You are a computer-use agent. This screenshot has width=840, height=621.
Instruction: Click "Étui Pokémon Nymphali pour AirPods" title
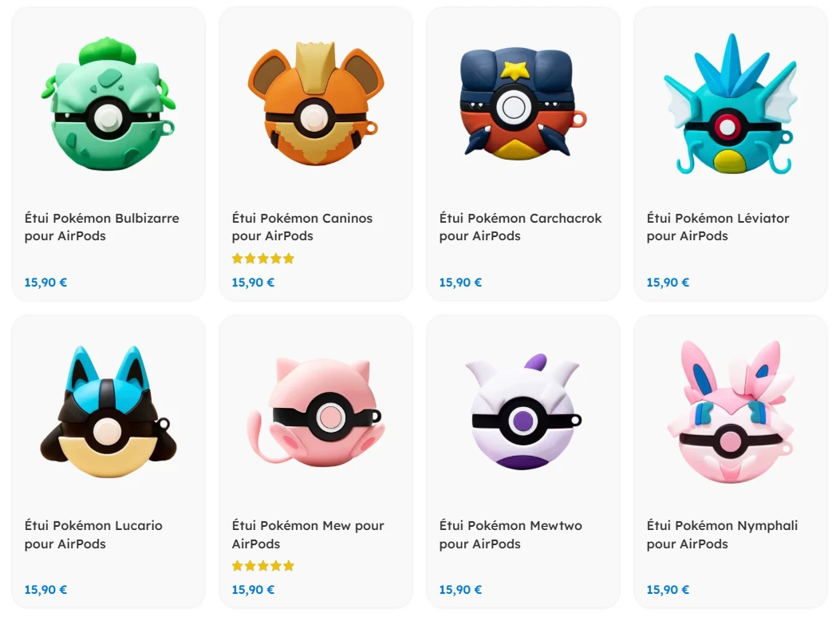[722, 535]
